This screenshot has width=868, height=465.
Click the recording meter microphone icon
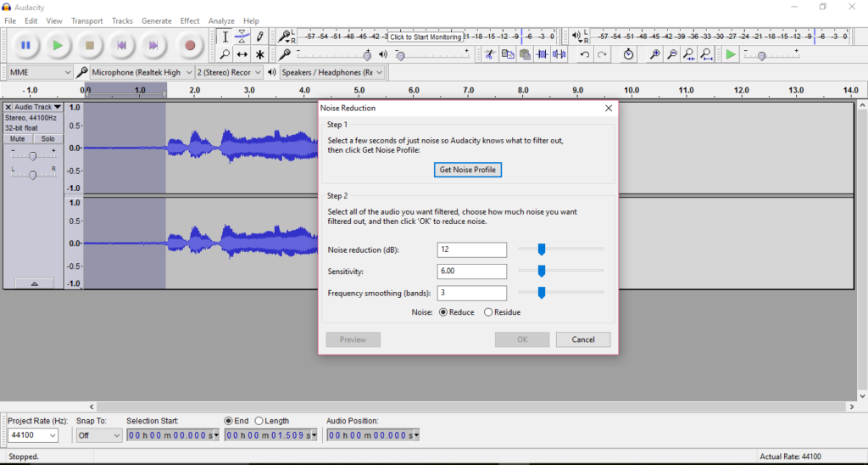coord(284,36)
